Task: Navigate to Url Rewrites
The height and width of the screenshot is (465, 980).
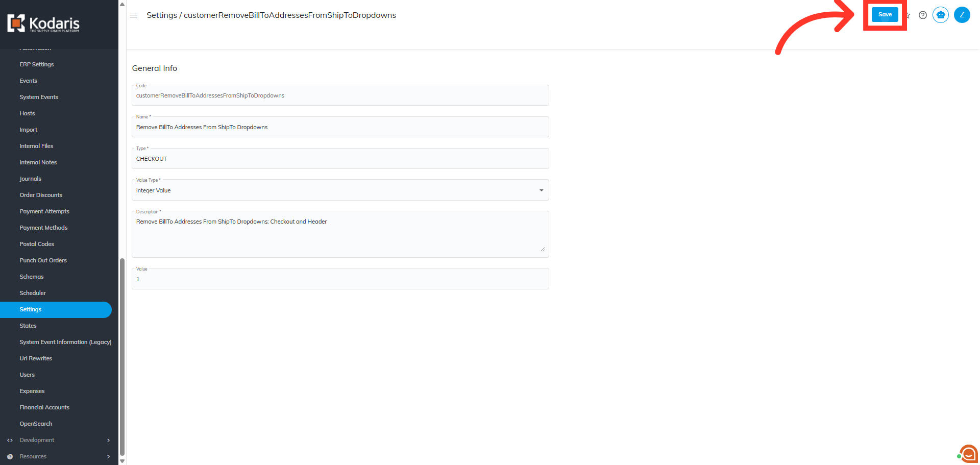Action: (x=36, y=358)
